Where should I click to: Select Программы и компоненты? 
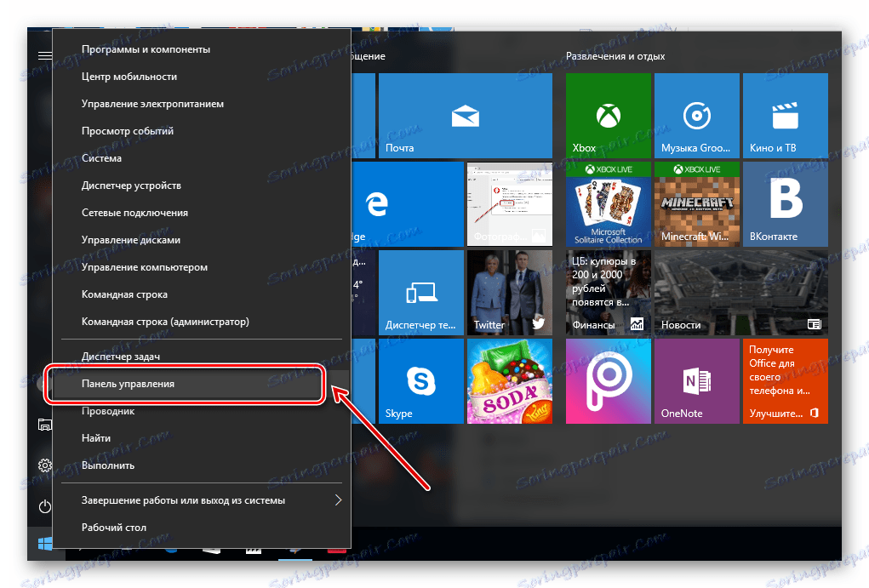(202, 49)
